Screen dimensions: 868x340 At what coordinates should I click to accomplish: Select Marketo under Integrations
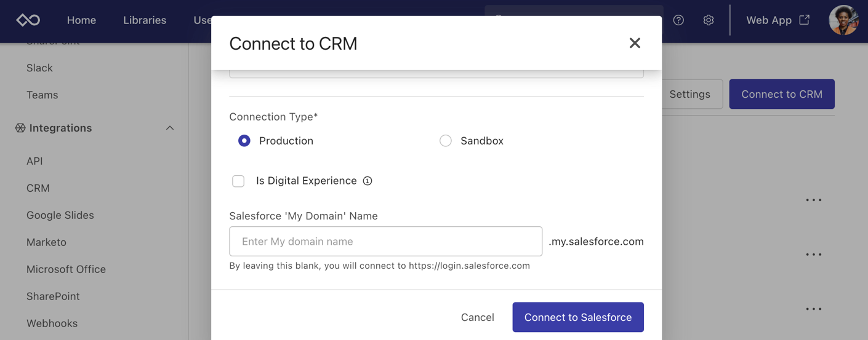46,242
